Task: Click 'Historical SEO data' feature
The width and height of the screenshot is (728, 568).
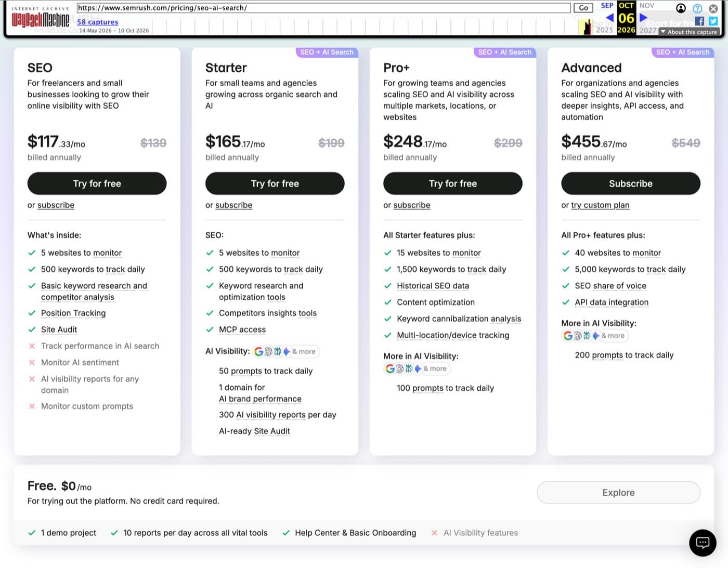Action: (433, 286)
